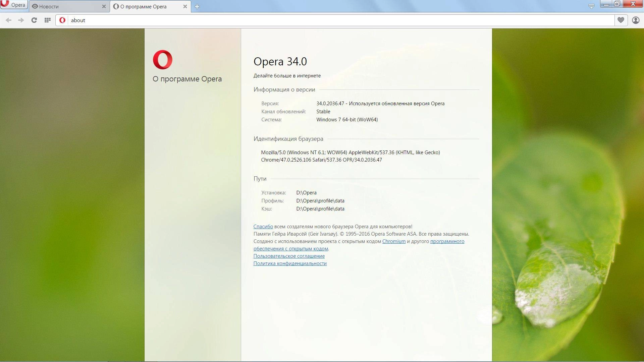Focus the address bar showing about
This screenshot has width=644, height=362.
click(340, 20)
